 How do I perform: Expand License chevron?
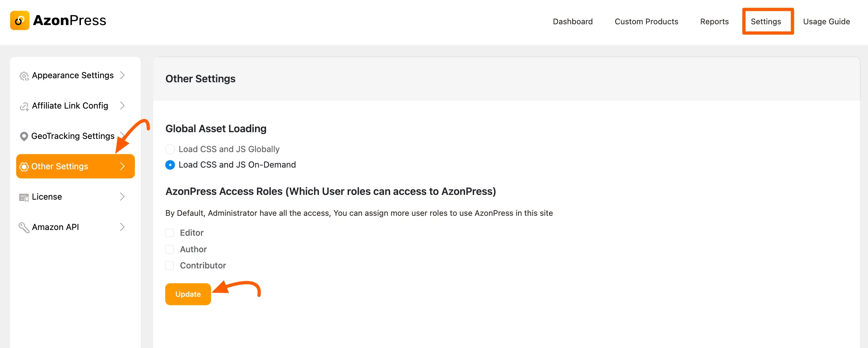pos(122,197)
